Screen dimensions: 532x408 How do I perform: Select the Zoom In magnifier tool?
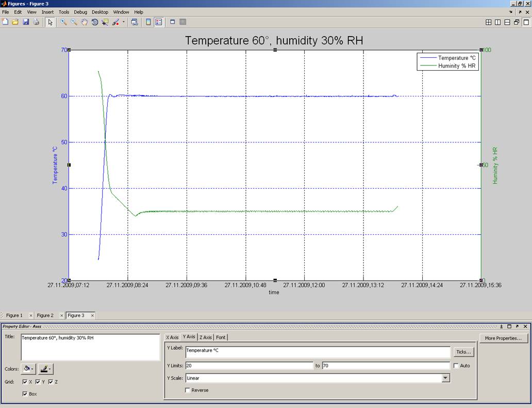(63, 22)
